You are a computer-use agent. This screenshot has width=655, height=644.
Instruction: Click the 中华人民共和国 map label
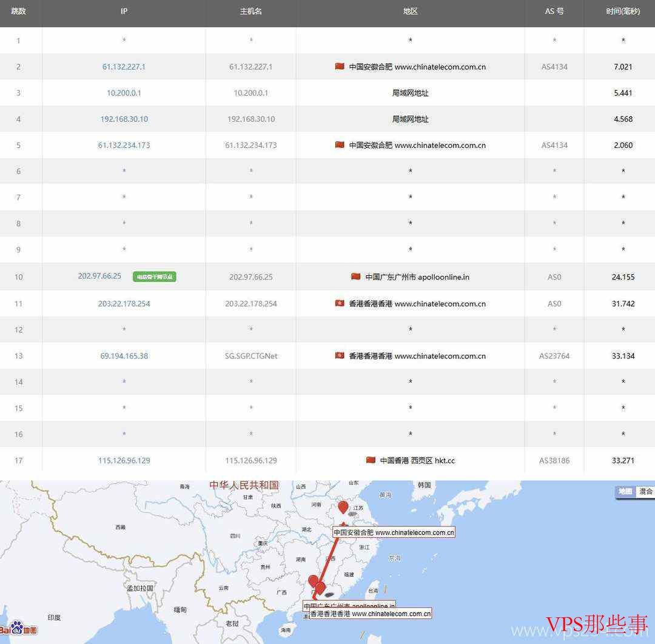(244, 485)
